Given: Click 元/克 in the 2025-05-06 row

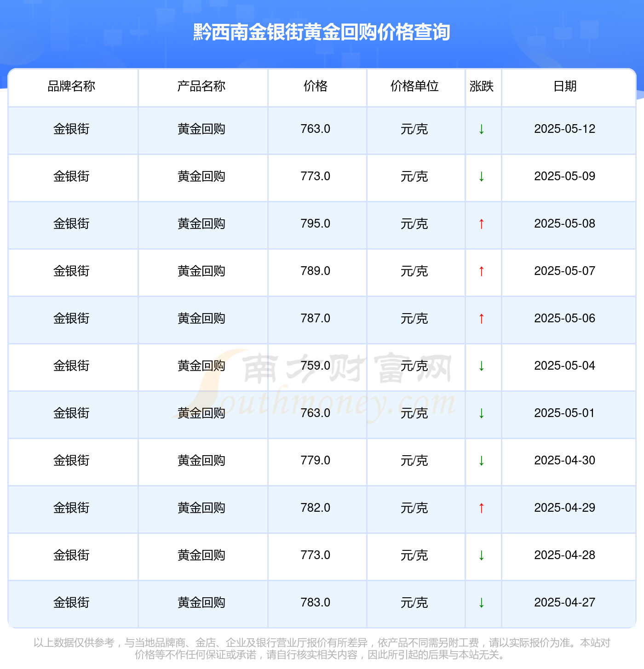Looking at the screenshot, I should (414, 319).
